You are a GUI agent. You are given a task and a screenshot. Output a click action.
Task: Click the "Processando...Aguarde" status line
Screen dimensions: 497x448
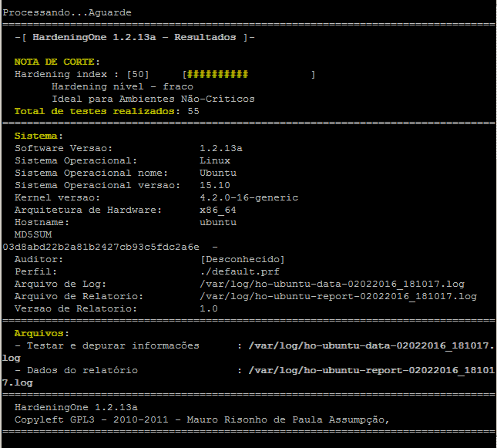(67, 12)
